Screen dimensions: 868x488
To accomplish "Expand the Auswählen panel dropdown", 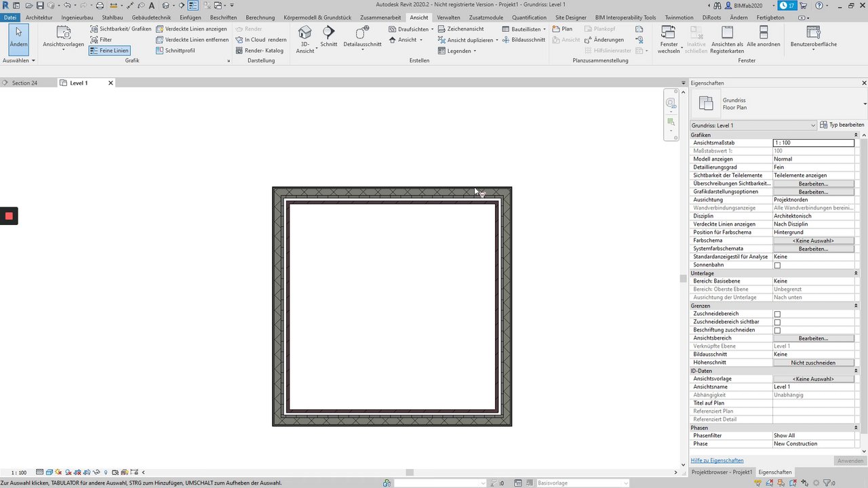I will (x=19, y=60).
